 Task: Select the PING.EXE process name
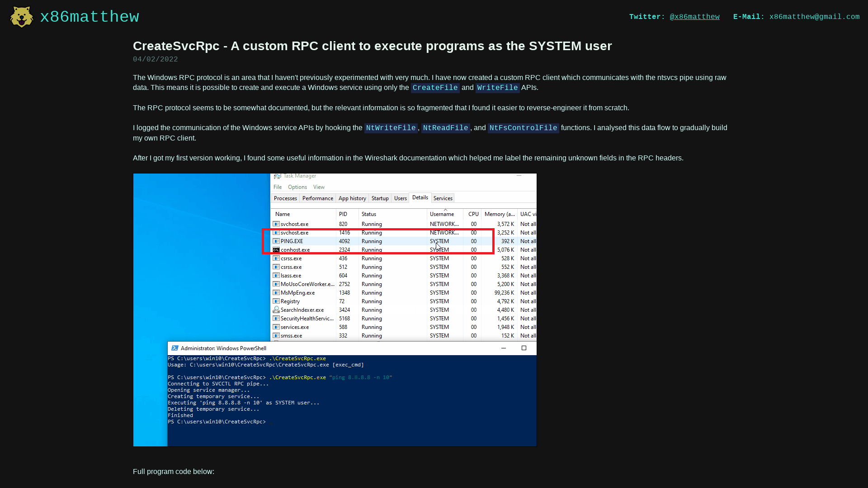click(x=292, y=241)
